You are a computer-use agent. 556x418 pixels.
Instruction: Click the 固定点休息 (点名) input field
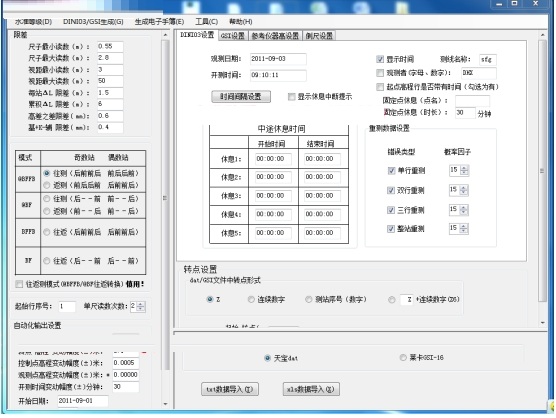[x=472, y=101]
